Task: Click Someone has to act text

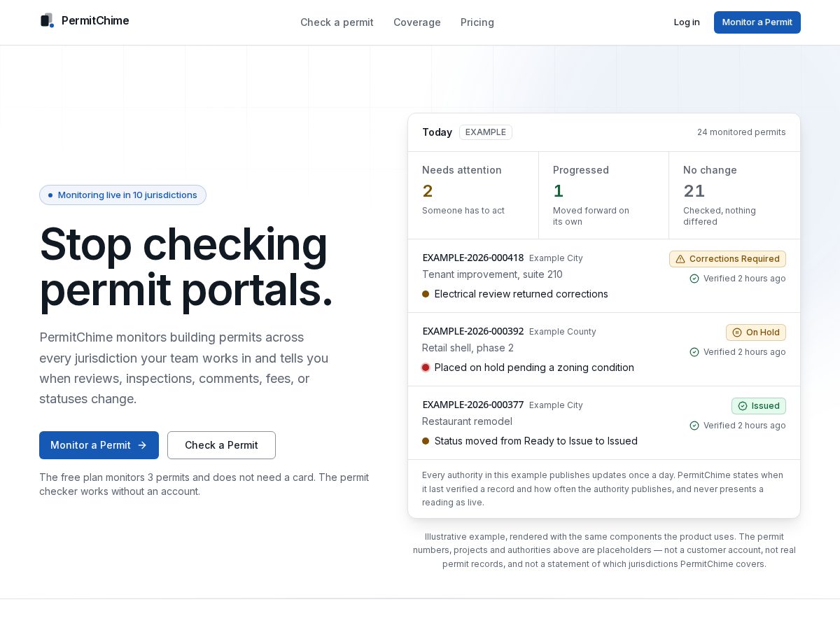Action: tap(463, 211)
